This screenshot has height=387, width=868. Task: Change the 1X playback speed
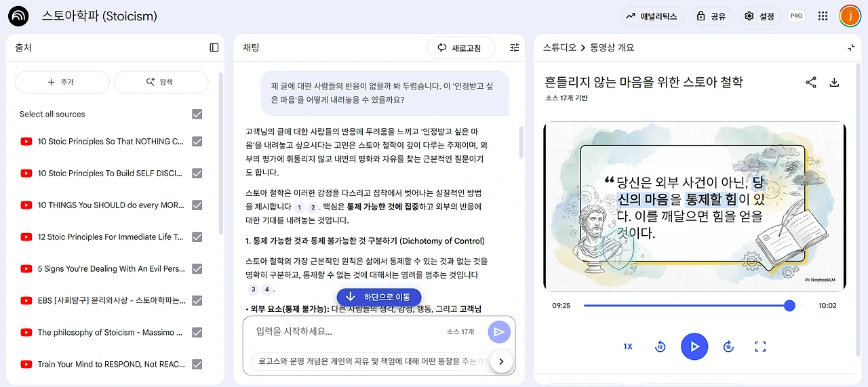628,346
